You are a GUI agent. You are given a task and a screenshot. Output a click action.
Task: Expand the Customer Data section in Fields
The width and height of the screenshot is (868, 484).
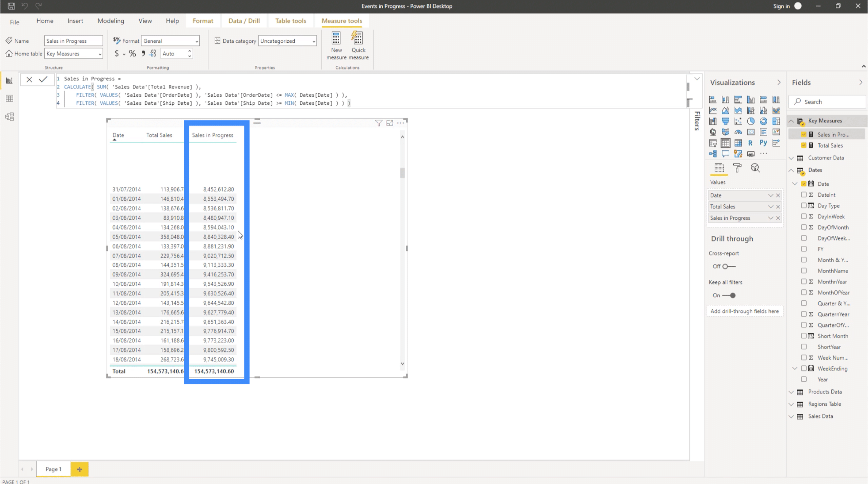click(x=792, y=157)
